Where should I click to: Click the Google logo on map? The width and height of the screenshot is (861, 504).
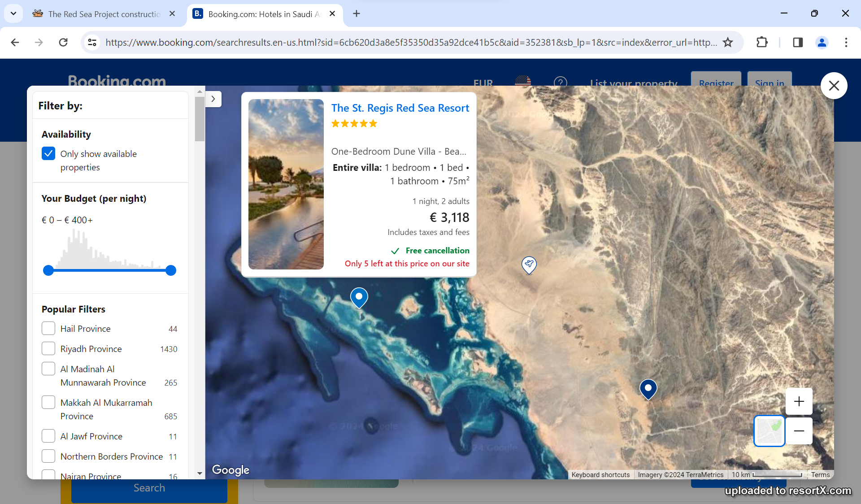point(230,469)
